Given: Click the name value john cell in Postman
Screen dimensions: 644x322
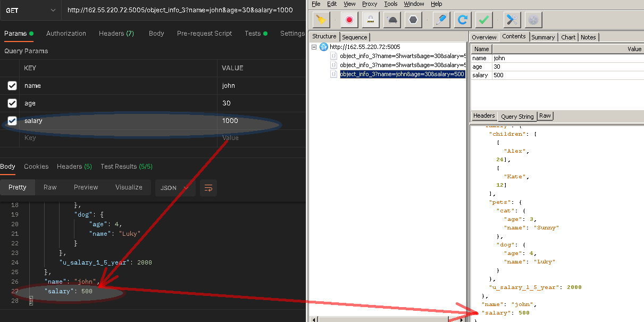Looking at the screenshot, I should pos(262,86).
